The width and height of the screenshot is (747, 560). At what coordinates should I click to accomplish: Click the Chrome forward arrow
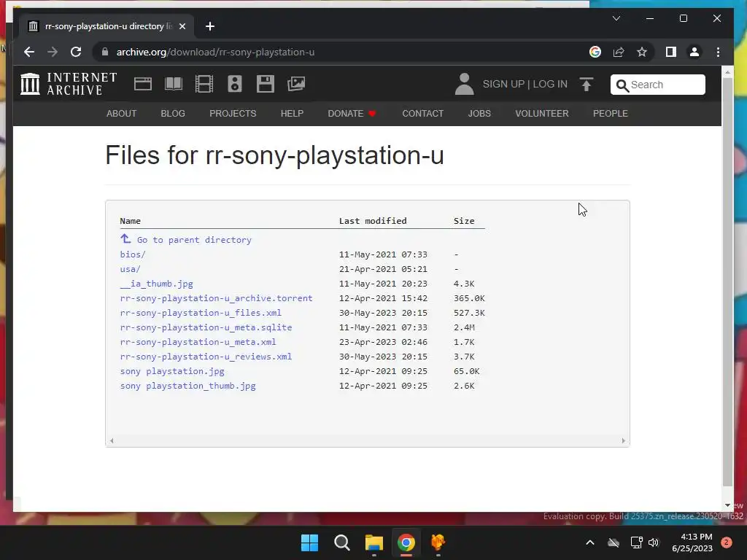pos(53,52)
